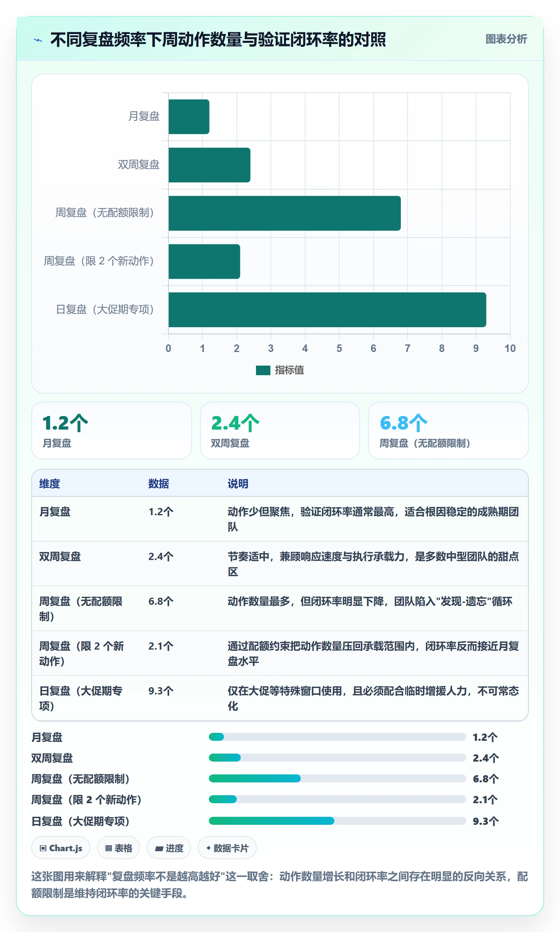Screen dimensions: 560x932
Task: Click the 日复盘（大促期专项）chart bar
Action: pos(327,310)
